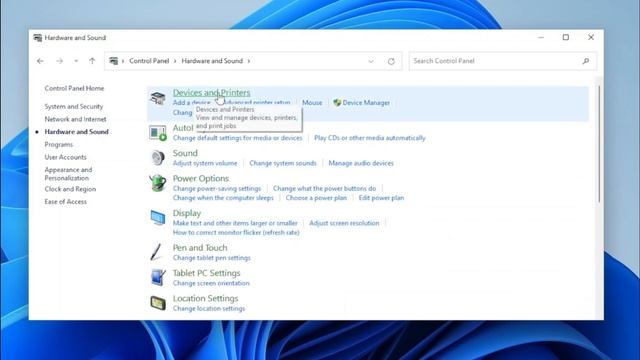Open Device Manager

[366, 102]
